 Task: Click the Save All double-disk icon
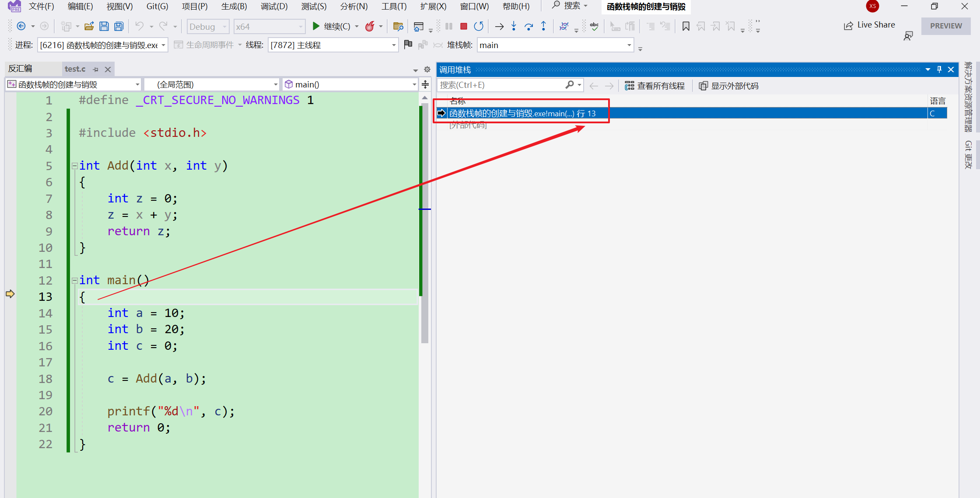pyautogui.click(x=119, y=26)
